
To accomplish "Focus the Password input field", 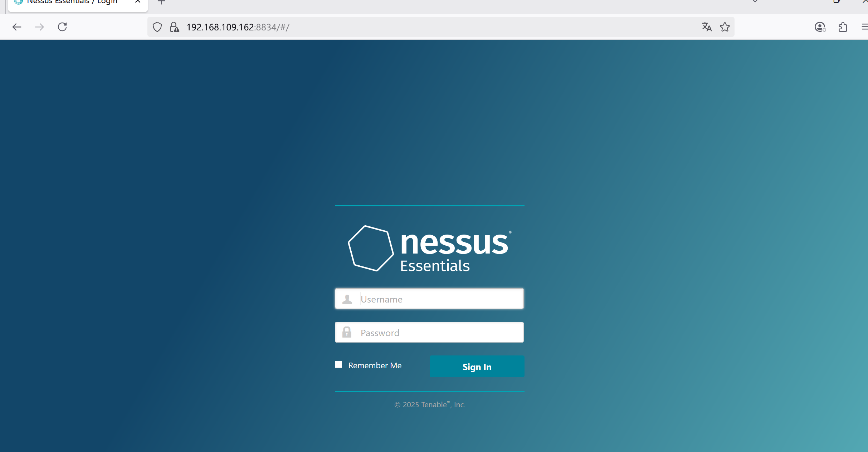I will 429,332.
